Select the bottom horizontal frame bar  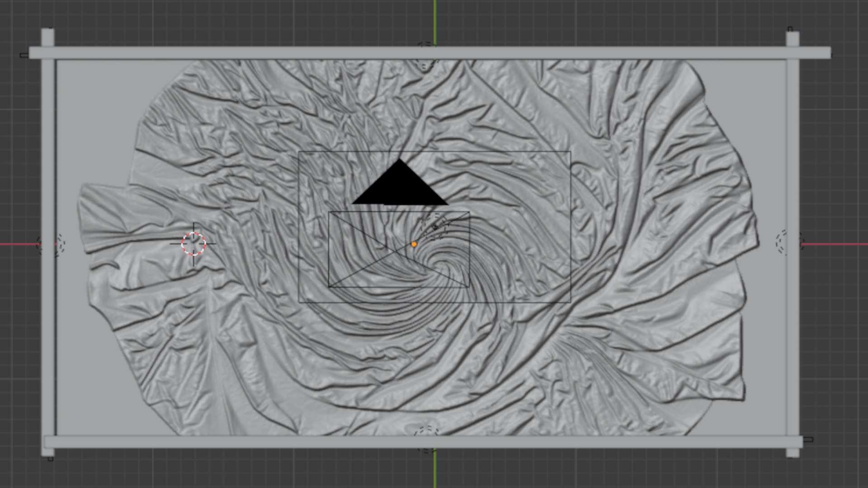[x=423, y=442]
